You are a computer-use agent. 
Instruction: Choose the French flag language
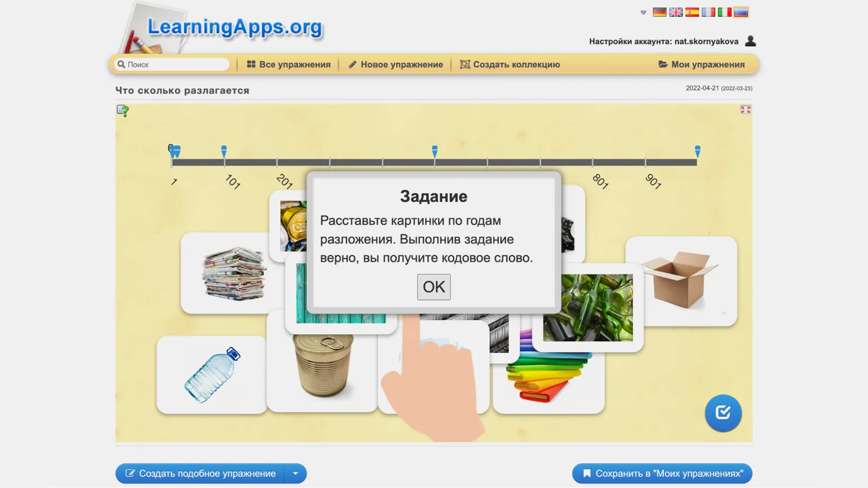(x=708, y=12)
